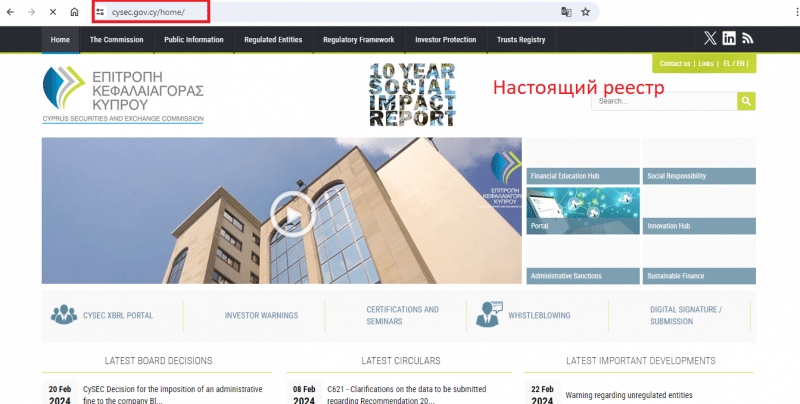The height and width of the screenshot is (404, 800).
Task: Open Warning regarding unregulated entities item
Action: (x=629, y=395)
